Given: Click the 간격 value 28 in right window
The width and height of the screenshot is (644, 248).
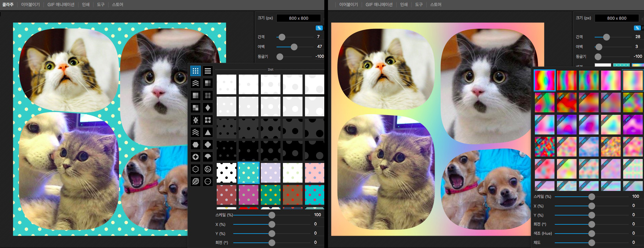Looking at the screenshot, I should [638, 37].
